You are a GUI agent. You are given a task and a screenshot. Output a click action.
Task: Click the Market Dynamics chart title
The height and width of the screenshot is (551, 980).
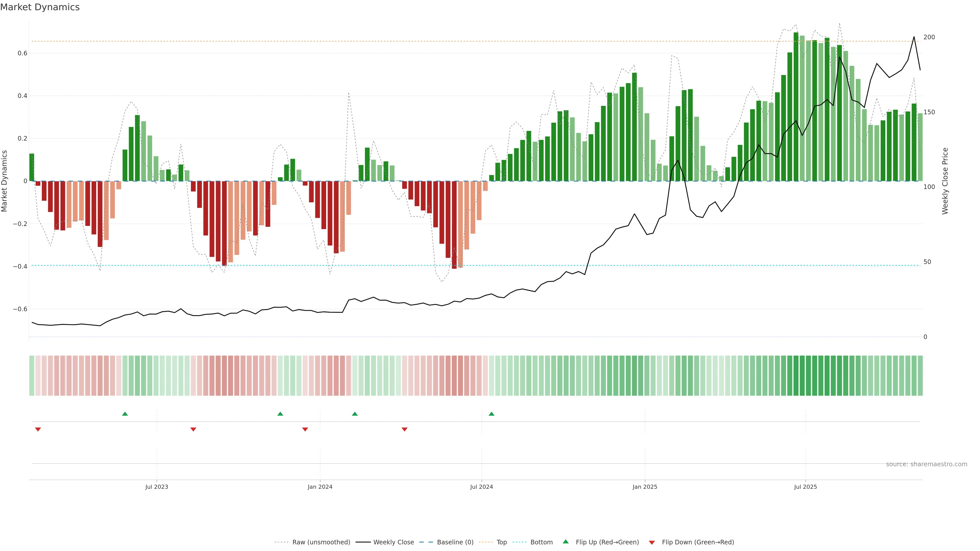[40, 7]
